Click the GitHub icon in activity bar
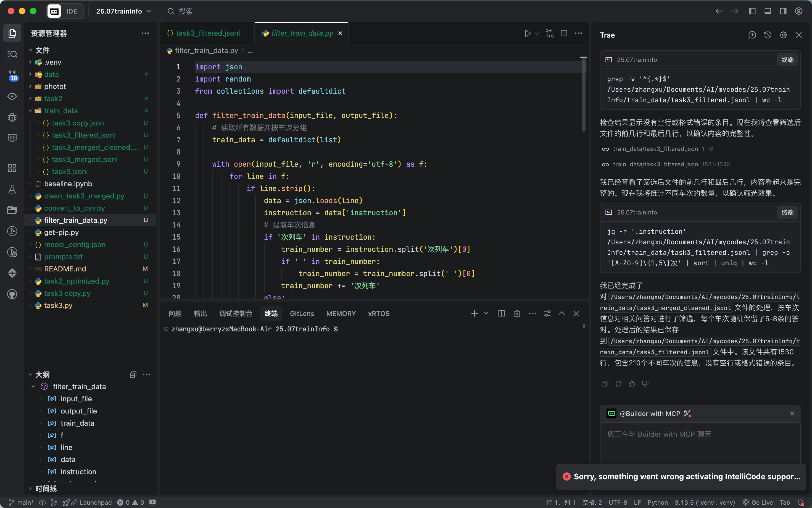This screenshot has width=812, height=508. tap(12, 294)
